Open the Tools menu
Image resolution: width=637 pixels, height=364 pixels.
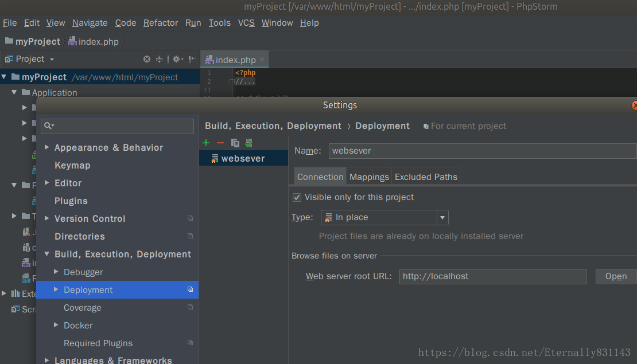pyautogui.click(x=219, y=23)
